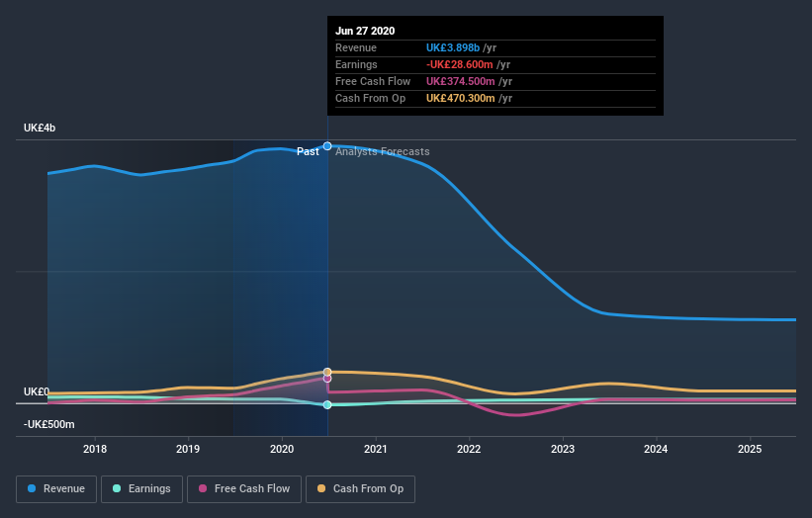Click the UK£470.300m cash from op value

pos(460,98)
